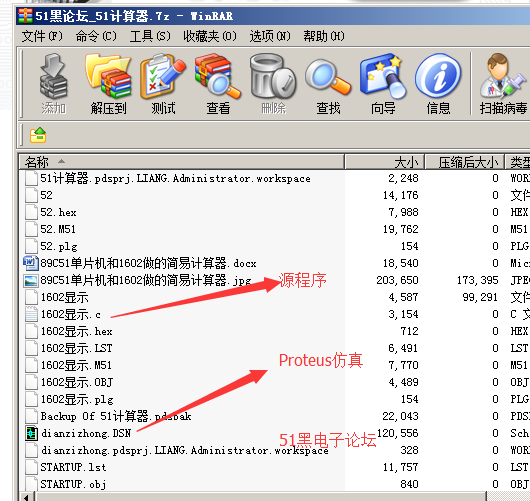Select the 89C51 简易计算器.docx document
Screen dimensions: 530x501
pyautogui.click(x=148, y=263)
